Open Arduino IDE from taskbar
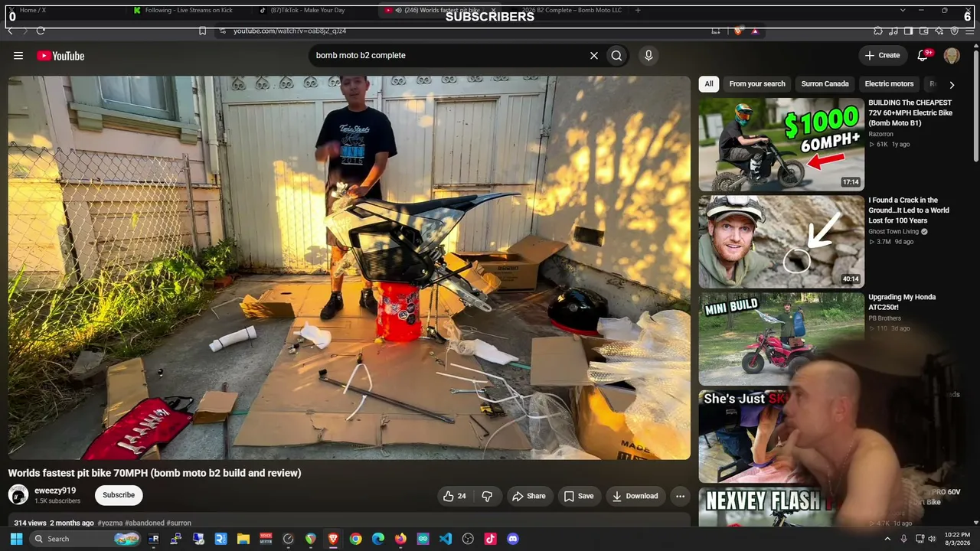Screen dimensions: 980x551 (423, 539)
